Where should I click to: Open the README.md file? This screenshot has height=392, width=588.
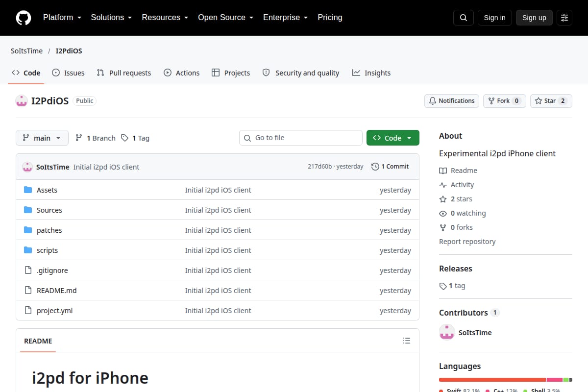tap(57, 291)
